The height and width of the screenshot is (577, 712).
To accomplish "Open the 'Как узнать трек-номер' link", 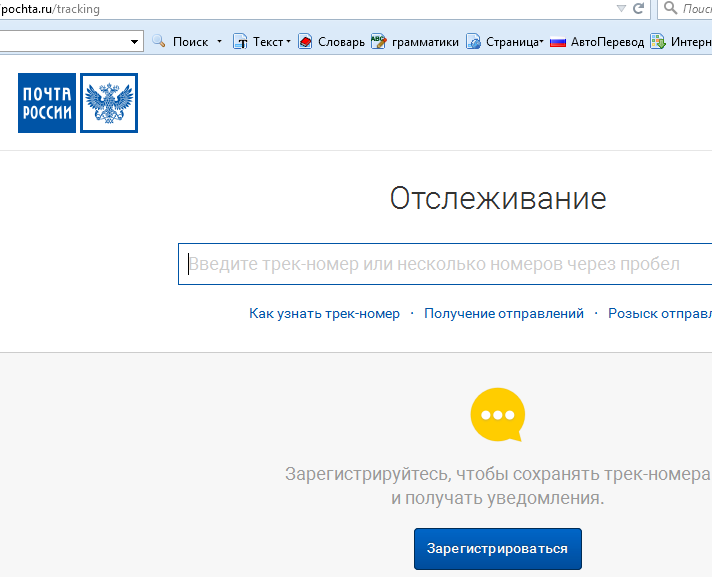I will point(324,314).
